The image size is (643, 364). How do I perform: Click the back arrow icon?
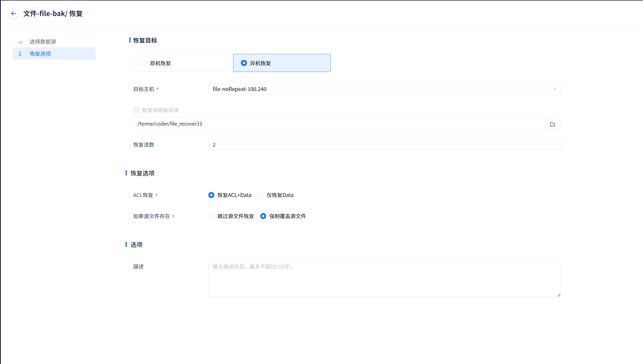tap(14, 14)
